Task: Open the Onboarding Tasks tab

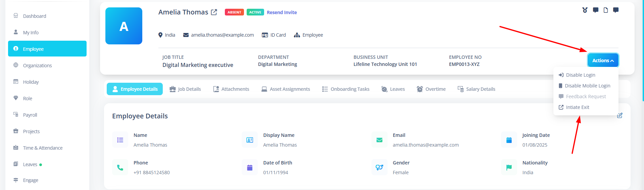Action: coord(346,89)
